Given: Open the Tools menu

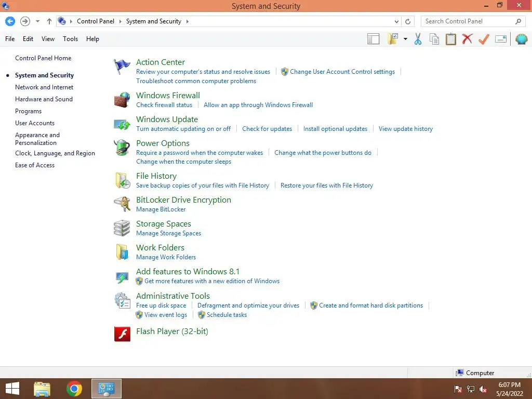Looking at the screenshot, I should pyautogui.click(x=70, y=39).
